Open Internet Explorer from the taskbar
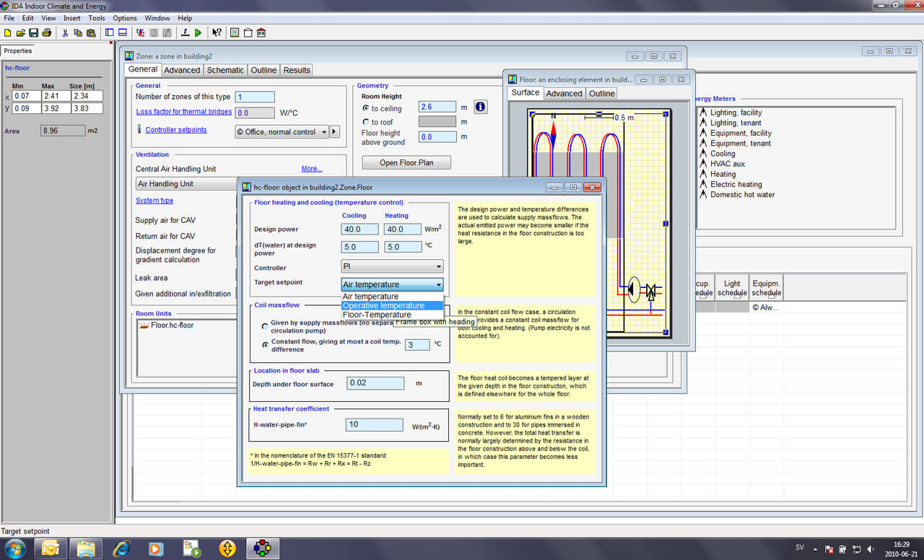 (121, 548)
